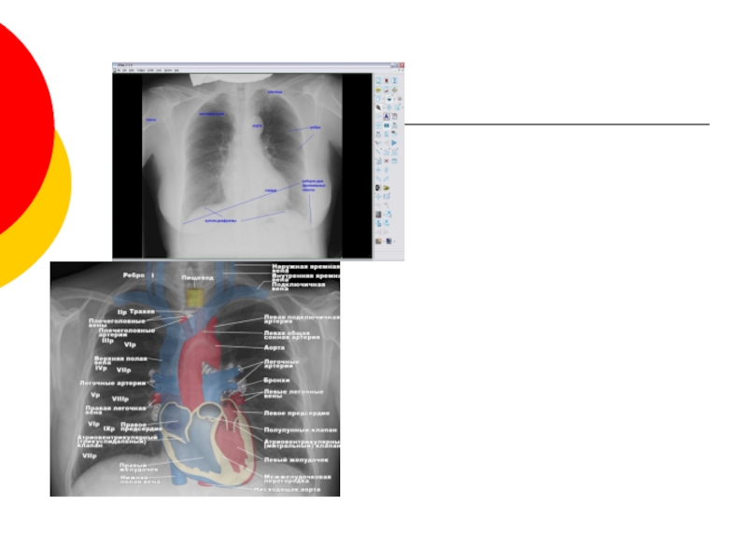Click the mitral "(митральный) клапан" label

point(302,446)
